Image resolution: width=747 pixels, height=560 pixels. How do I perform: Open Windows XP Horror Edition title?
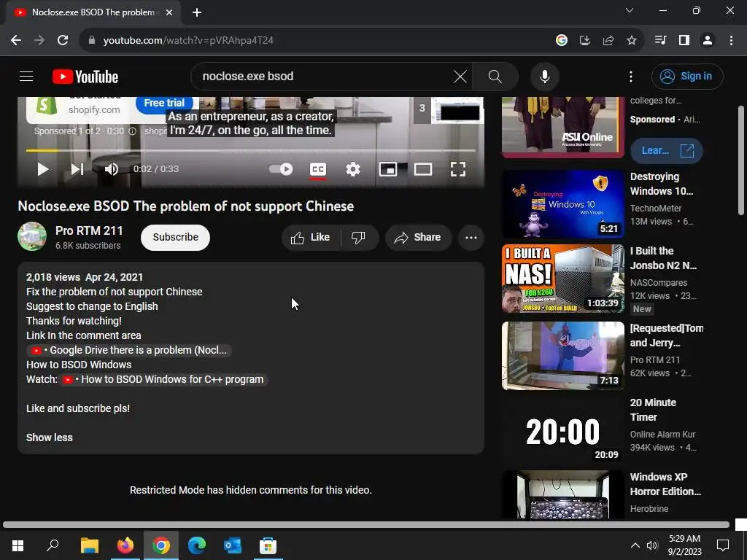(665, 484)
